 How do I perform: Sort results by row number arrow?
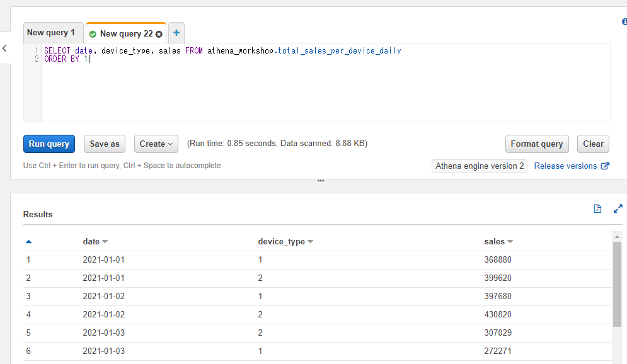tap(28, 242)
